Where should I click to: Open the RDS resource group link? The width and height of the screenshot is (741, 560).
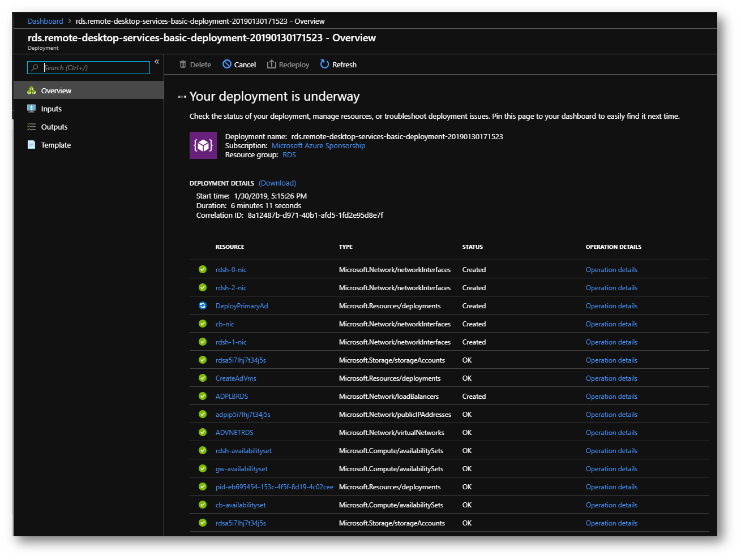(x=289, y=154)
